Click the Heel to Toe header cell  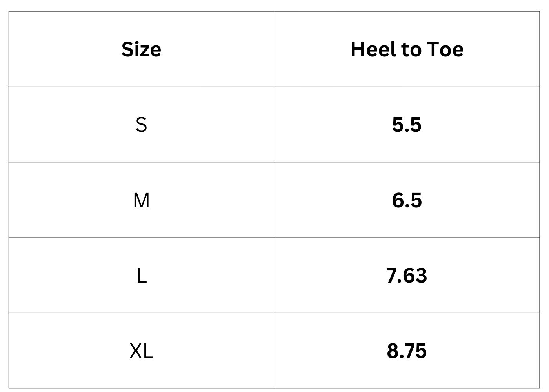[407, 49]
